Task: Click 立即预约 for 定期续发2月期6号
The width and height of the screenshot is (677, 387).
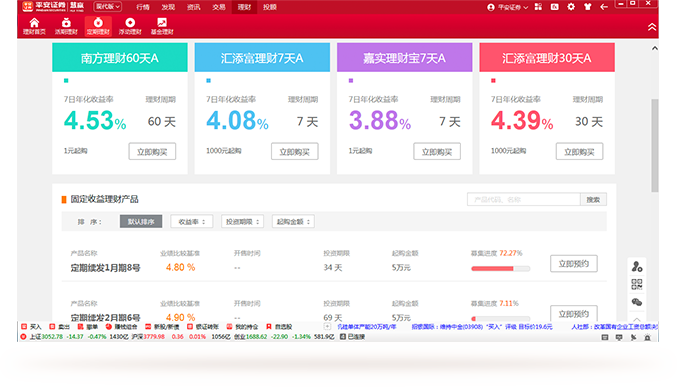Action: pyautogui.click(x=574, y=314)
